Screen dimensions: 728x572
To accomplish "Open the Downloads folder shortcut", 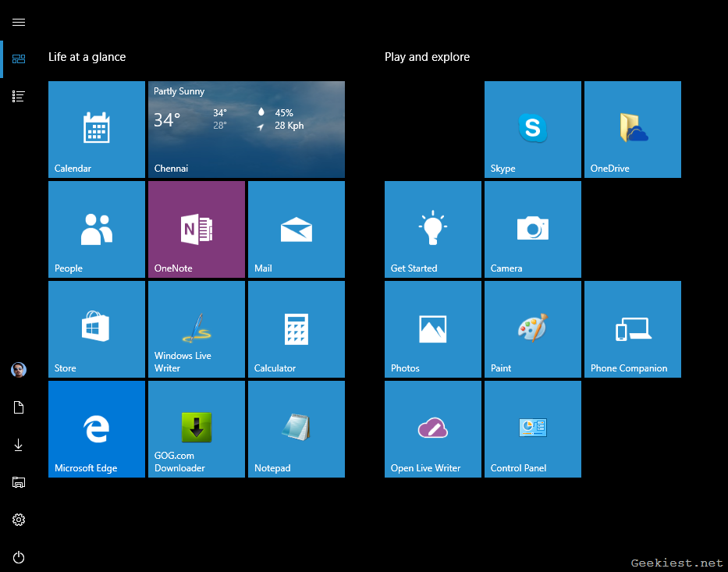I will pyautogui.click(x=19, y=445).
